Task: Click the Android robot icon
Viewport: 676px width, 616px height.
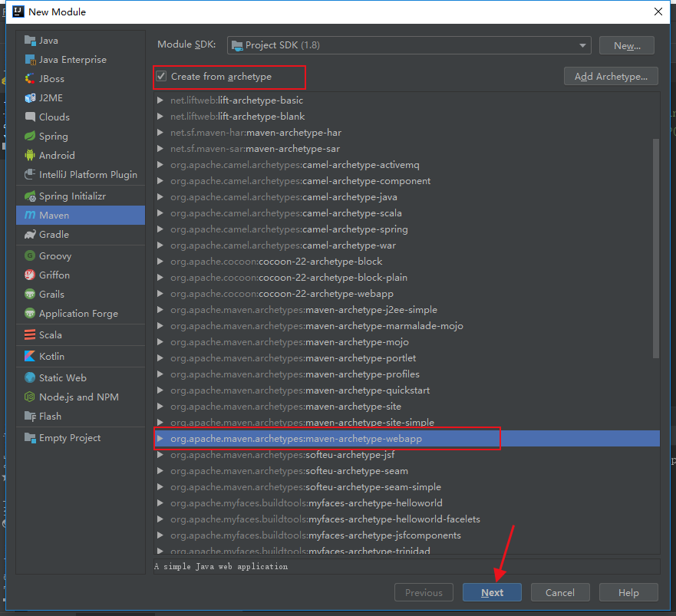Action: (30, 155)
